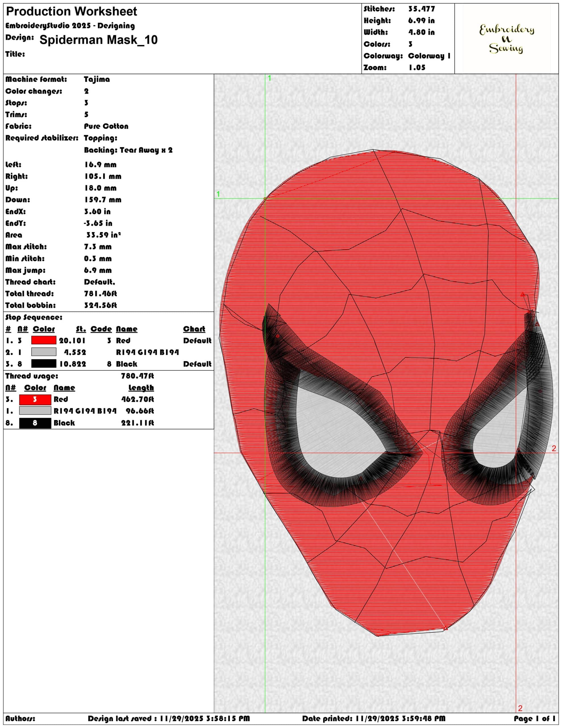This screenshot has width=562, height=728.
Task: Select the Width value 4.80 in
Action: click(421, 32)
